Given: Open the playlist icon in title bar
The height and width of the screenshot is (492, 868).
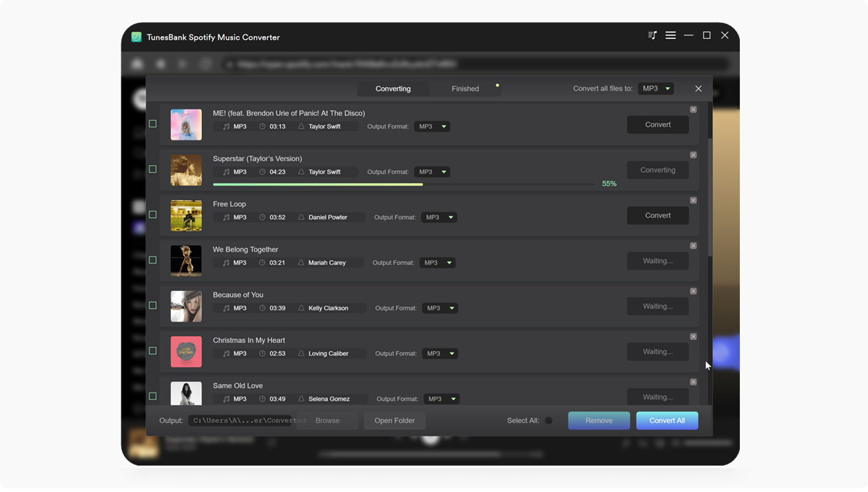Looking at the screenshot, I should (652, 36).
